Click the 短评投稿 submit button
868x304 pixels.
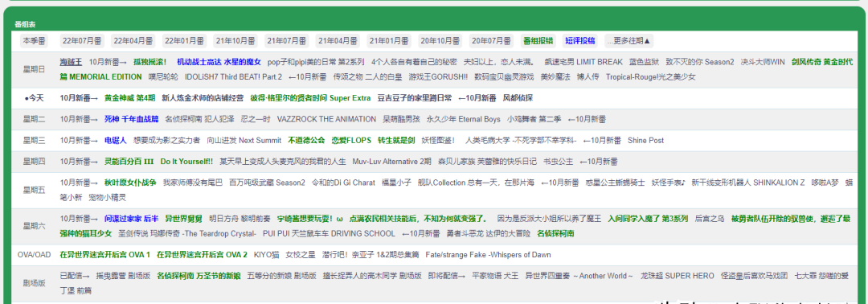580,41
